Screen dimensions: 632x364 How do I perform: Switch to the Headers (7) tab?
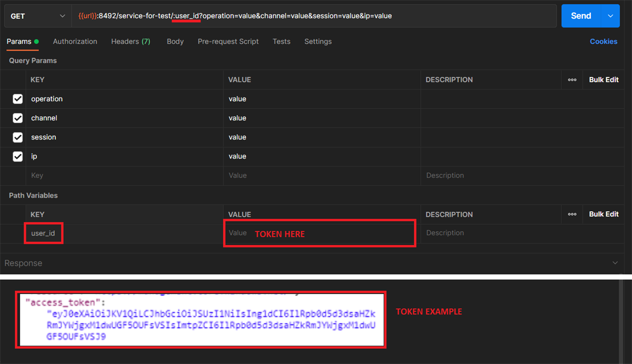[130, 41]
